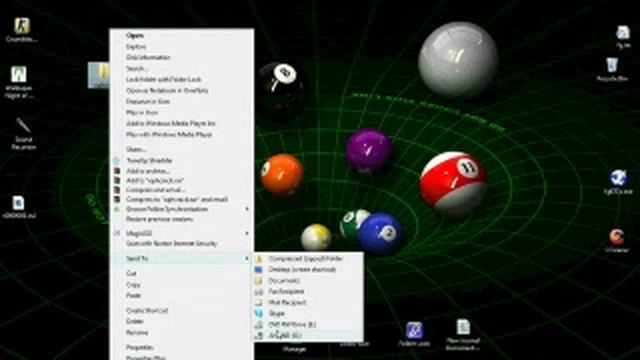Send to Documents

[x=284, y=281]
